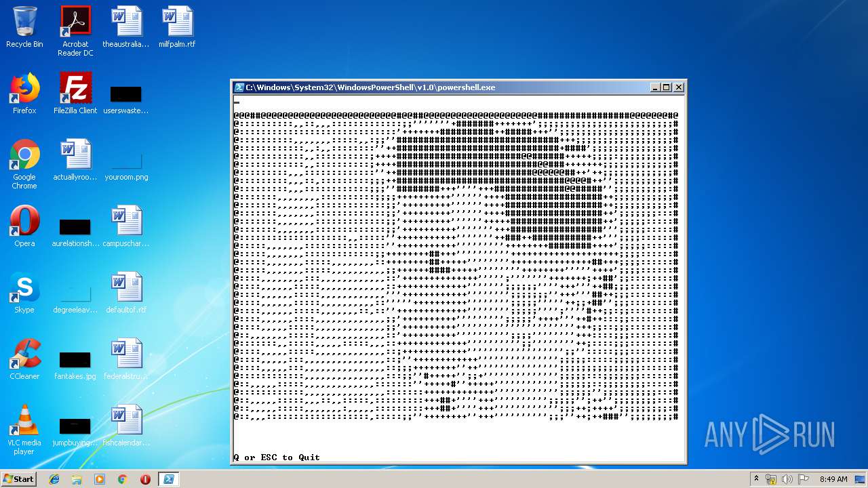Screen dimensions: 868x488
Task: Open the Action Center flag icon
Action: [x=804, y=479]
